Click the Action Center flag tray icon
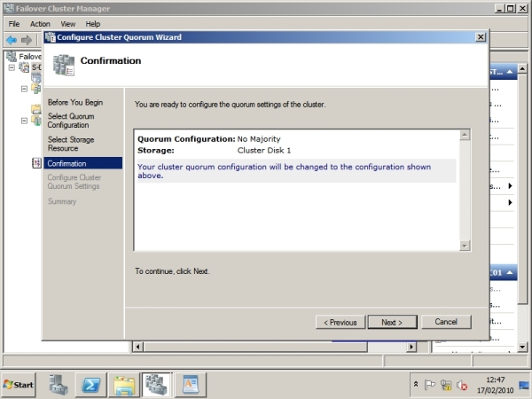Screen dimensions: 532x399 click(x=429, y=385)
